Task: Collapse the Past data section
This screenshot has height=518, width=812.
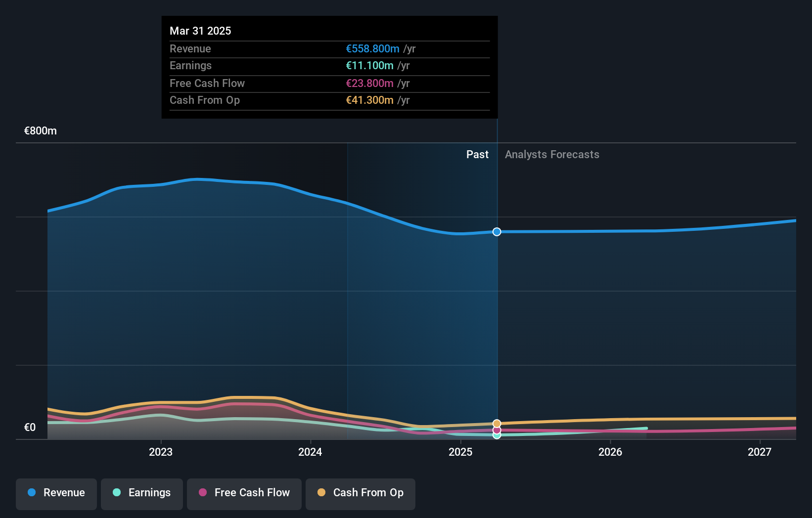Action: pyautogui.click(x=477, y=154)
